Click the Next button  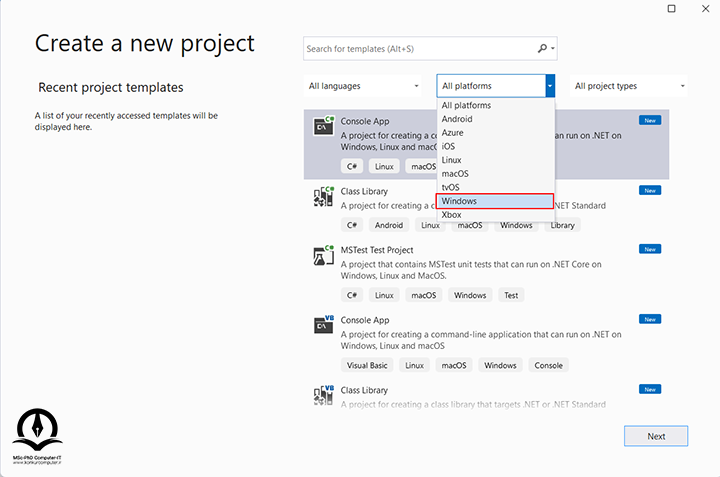pos(656,436)
